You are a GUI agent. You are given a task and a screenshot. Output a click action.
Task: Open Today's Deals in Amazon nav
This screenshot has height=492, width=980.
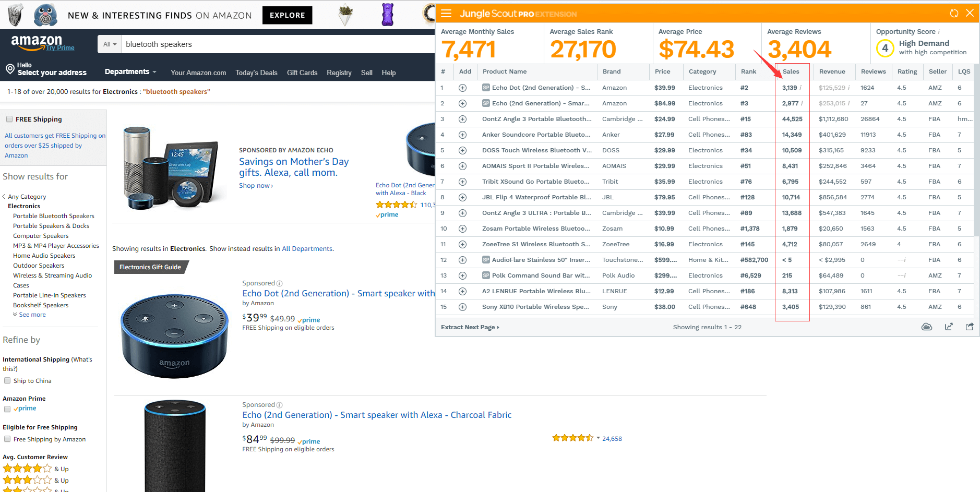click(256, 73)
